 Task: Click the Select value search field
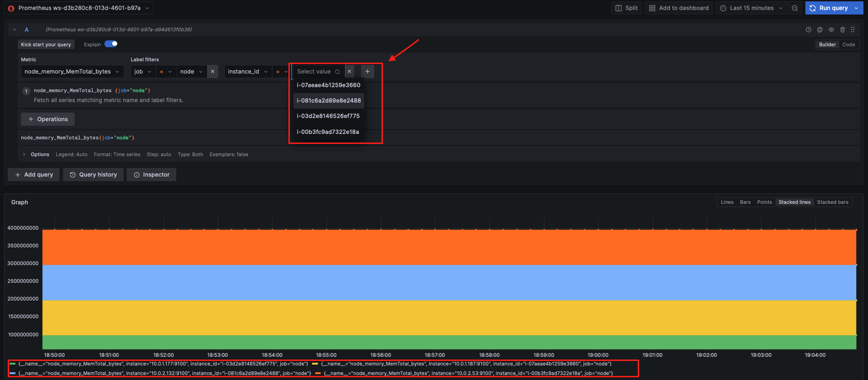[315, 72]
